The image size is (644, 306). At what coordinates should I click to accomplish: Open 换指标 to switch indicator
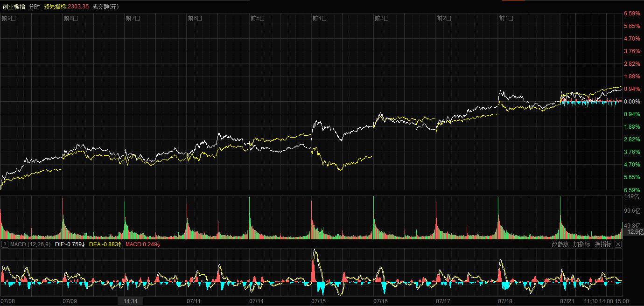[x=603, y=244]
